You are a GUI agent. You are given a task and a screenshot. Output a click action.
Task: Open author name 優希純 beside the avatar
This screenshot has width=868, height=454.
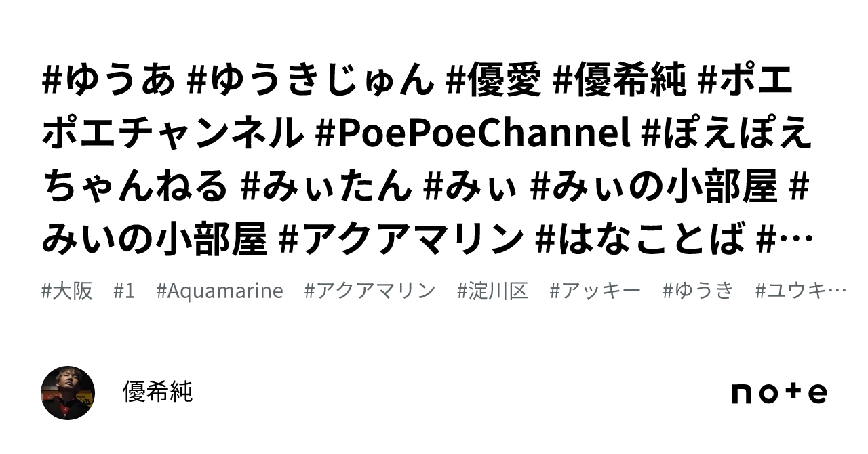[x=157, y=392]
